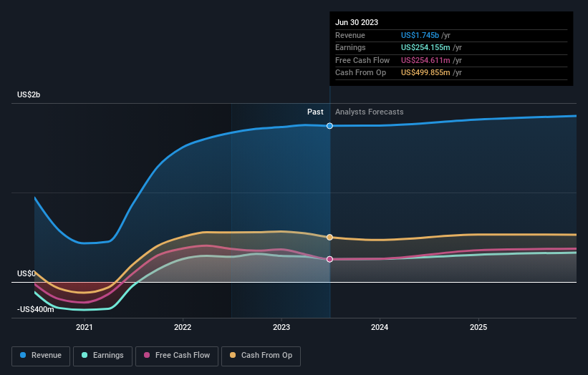Click the US$1.745b revenue value
This screenshot has height=375, width=588.
[x=420, y=35]
